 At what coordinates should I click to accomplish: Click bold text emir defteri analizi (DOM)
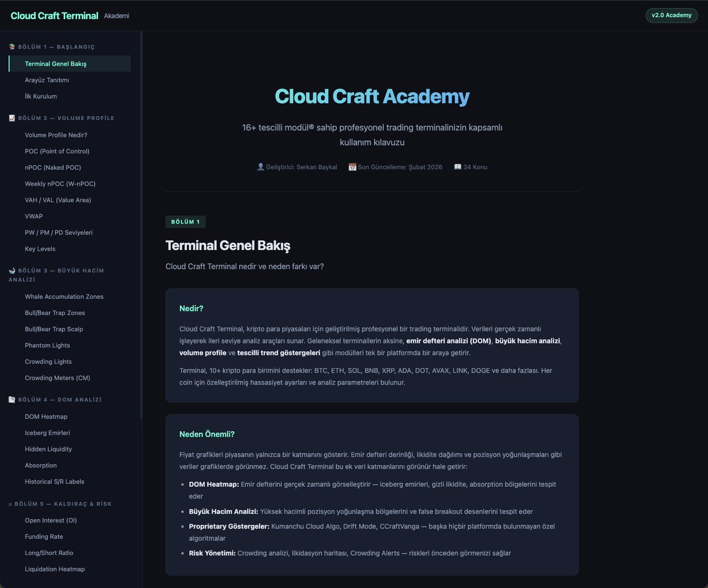[448, 341]
